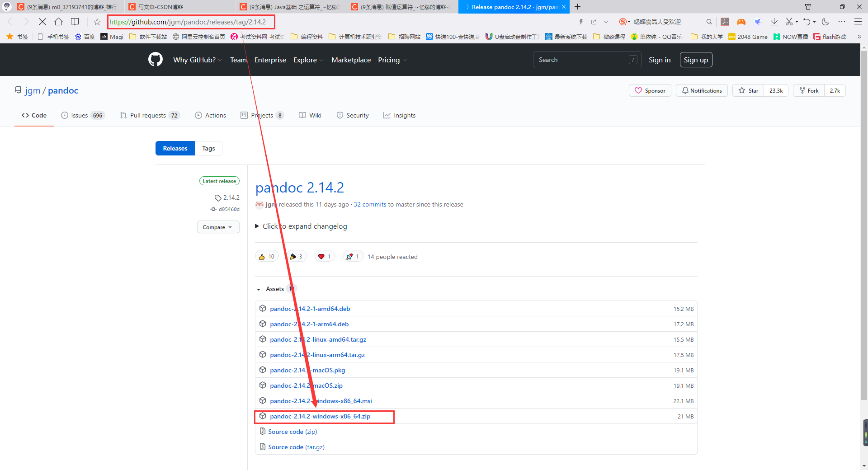Toggle the heart reaction
The image size is (868, 470).
click(x=325, y=256)
